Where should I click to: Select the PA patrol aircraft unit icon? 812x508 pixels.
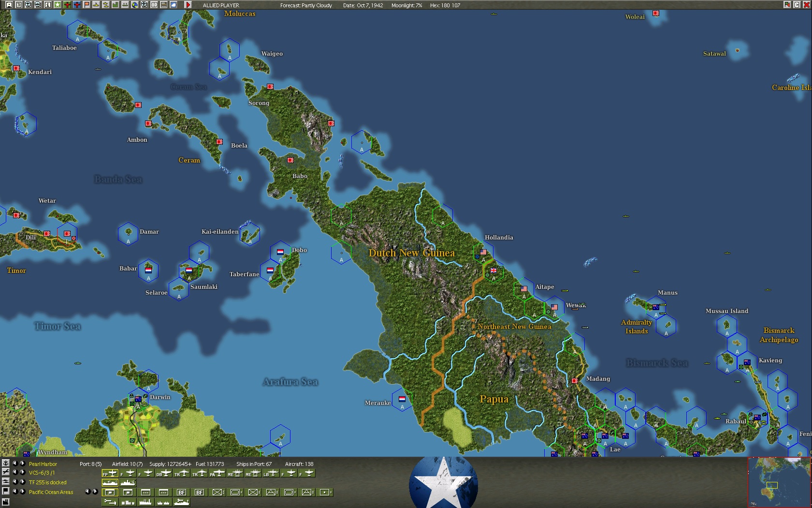pos(217,473)
